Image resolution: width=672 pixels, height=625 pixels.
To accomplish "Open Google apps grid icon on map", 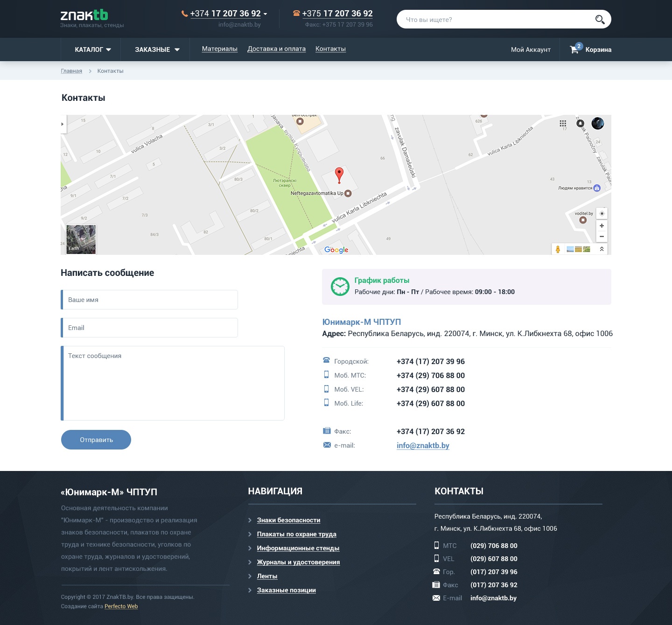I will 563,124.
